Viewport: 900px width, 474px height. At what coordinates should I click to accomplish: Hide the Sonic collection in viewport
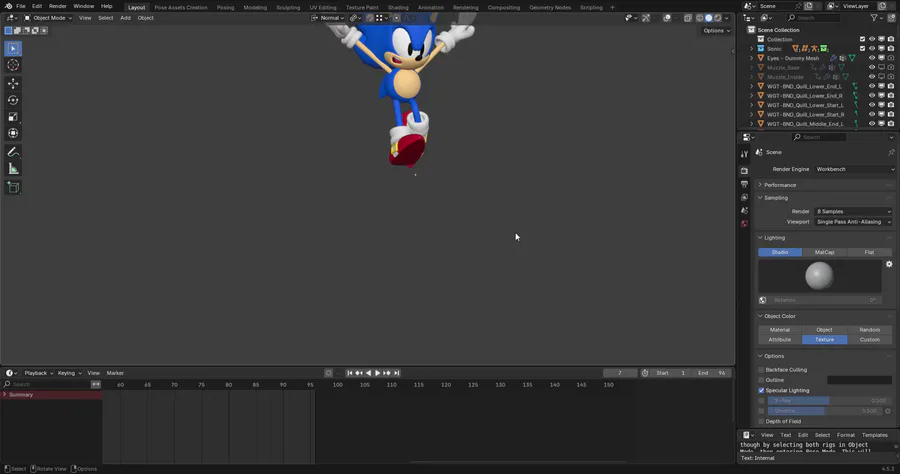tap(872, 49)
